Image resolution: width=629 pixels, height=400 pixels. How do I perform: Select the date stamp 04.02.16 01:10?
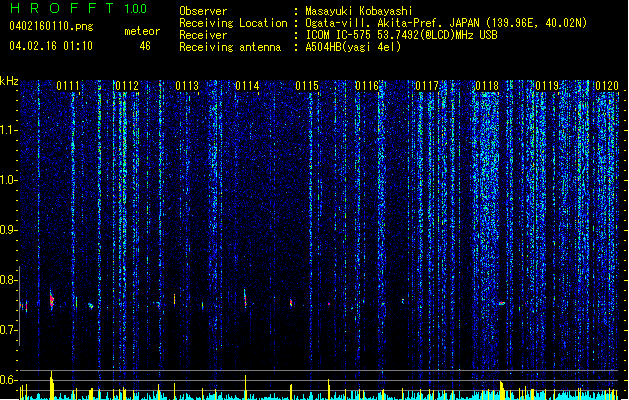(x=51, y=46)
